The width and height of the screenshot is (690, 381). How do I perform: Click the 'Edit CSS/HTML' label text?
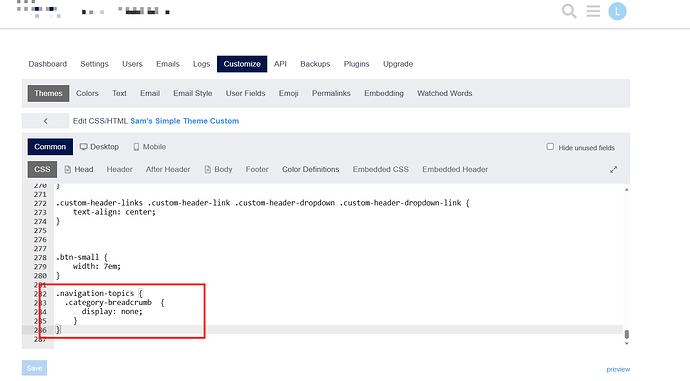tap(100, 121)
